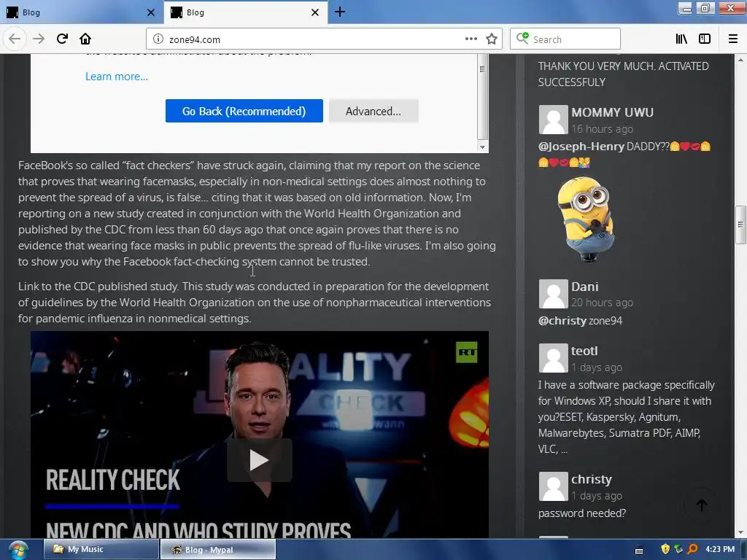Go forward one page

(39, 39)
